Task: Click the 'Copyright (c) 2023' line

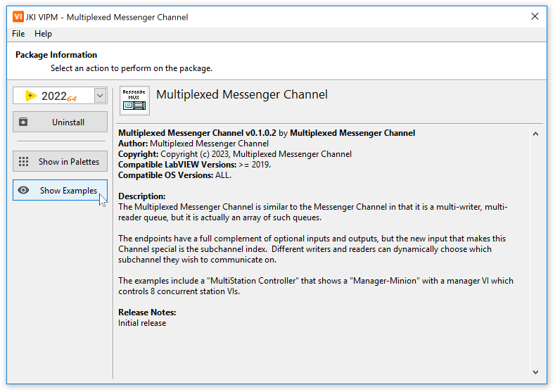Action: 235,154
